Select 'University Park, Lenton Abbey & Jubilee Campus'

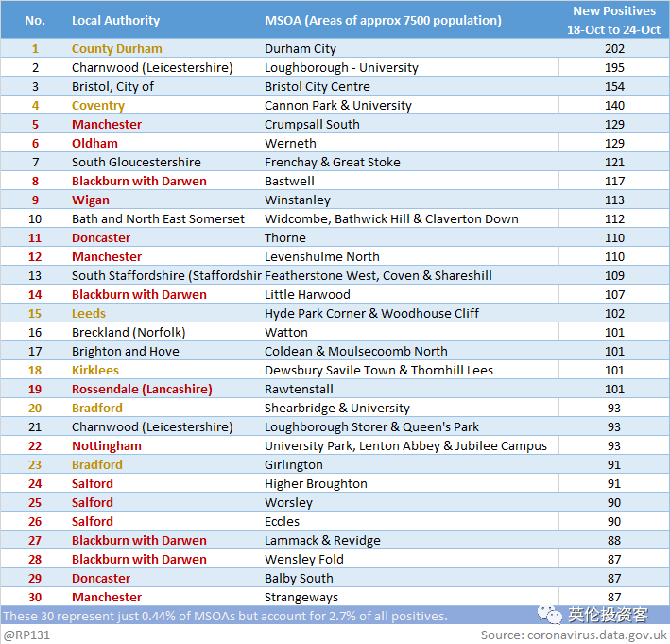point(405,445)
